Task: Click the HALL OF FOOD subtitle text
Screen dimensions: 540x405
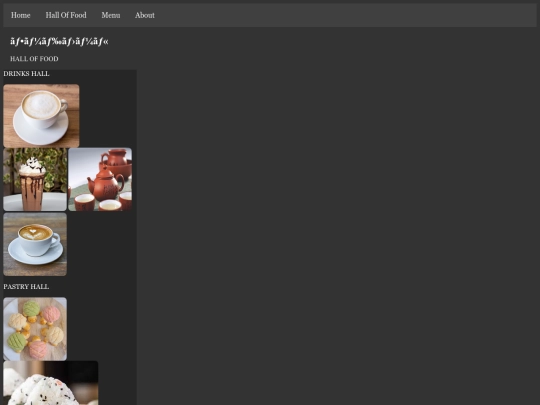Action: coord(34,59)
